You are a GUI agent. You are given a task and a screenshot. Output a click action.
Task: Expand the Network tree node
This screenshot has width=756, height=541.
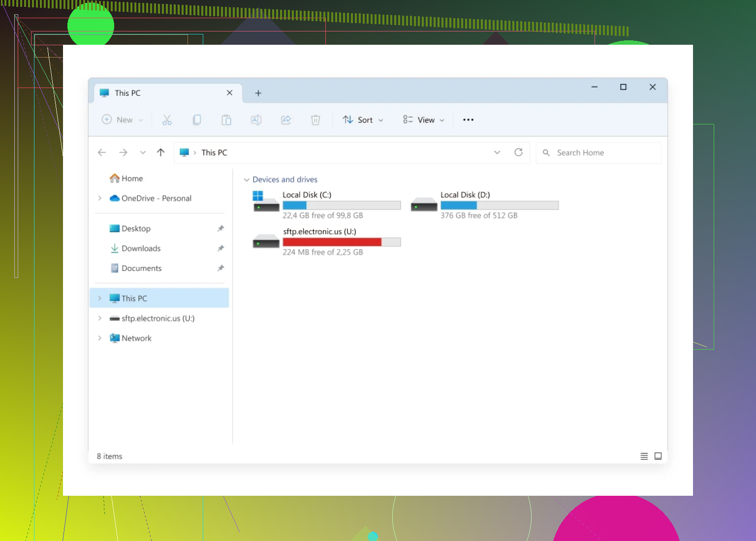point(99,338)
